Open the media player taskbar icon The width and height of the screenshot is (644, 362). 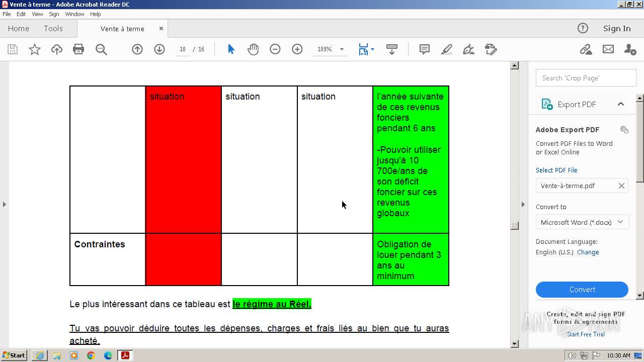click(x=74, y=355)
